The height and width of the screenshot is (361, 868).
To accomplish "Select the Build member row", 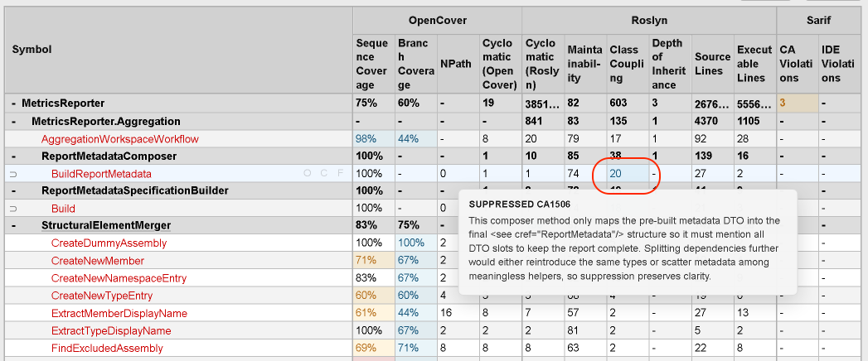I will [x=63, y=209].
